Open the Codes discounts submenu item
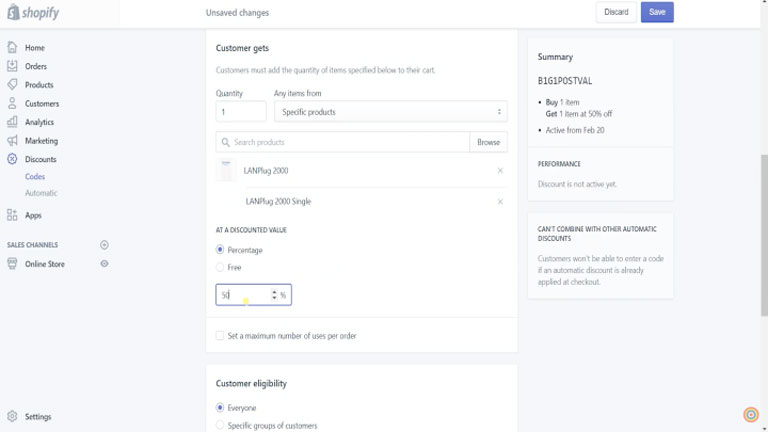The image size is (768, 432). click(35, 176)
